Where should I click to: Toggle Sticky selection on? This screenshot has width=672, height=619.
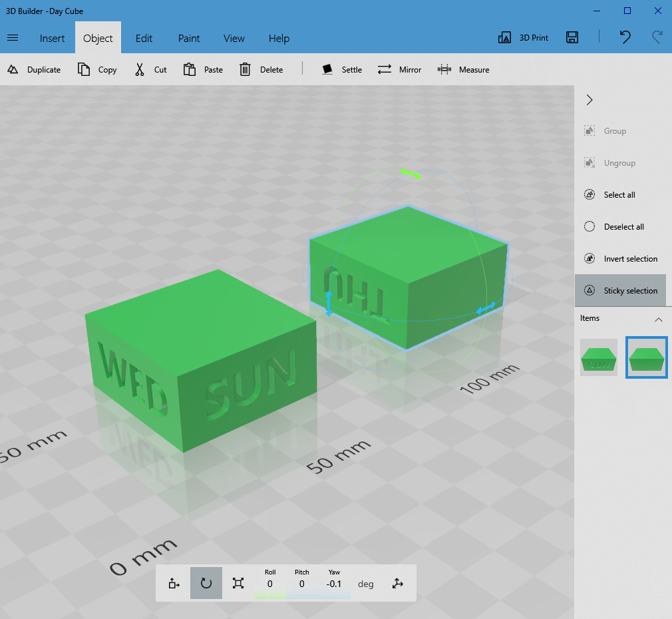click(621, 290)
